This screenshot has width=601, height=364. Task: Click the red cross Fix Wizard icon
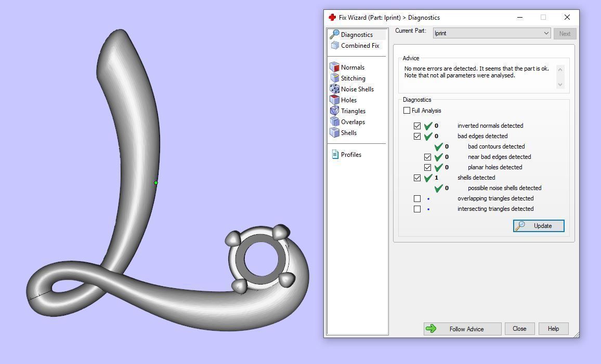pyautogui.click(x=332, y=18)
